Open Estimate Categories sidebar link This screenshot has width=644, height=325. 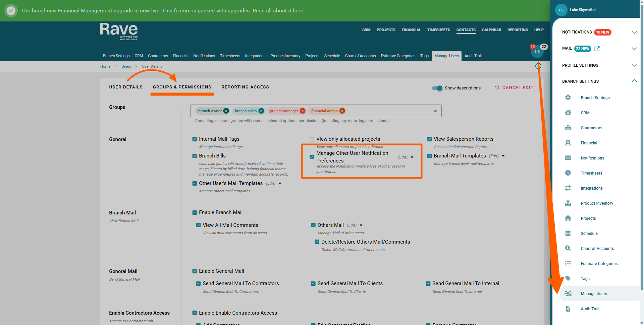[599, 264]
